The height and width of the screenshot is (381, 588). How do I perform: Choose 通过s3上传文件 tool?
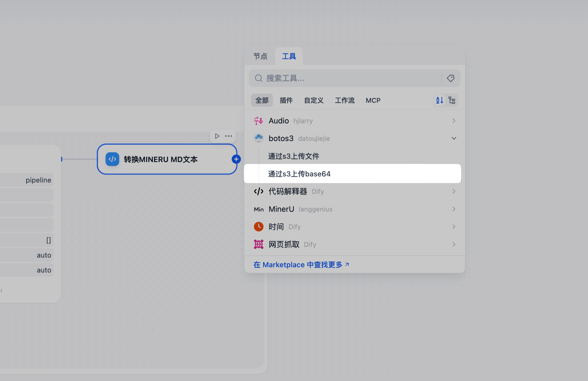pos(293,156)
